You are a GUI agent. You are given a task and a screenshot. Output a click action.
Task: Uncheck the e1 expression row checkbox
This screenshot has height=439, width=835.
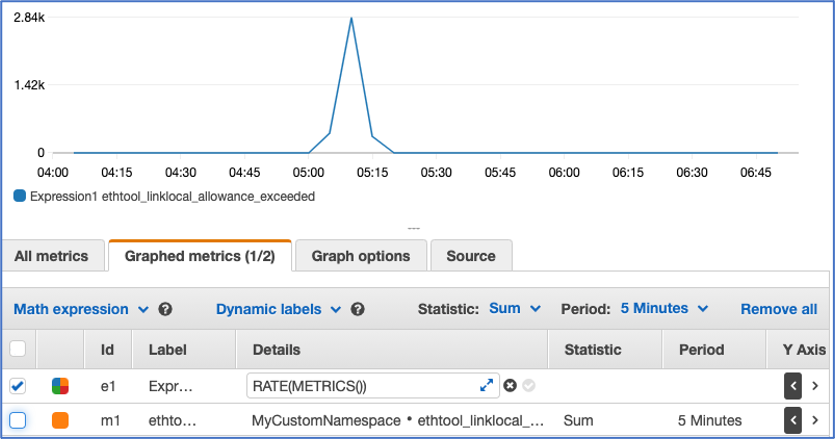point(18,386)
